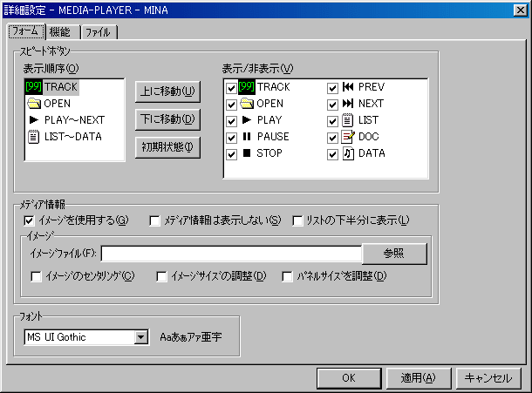Click the NEXT label text
Viewport: 532px width, 393px height.
pyautogui.click(x=372, y=104)
